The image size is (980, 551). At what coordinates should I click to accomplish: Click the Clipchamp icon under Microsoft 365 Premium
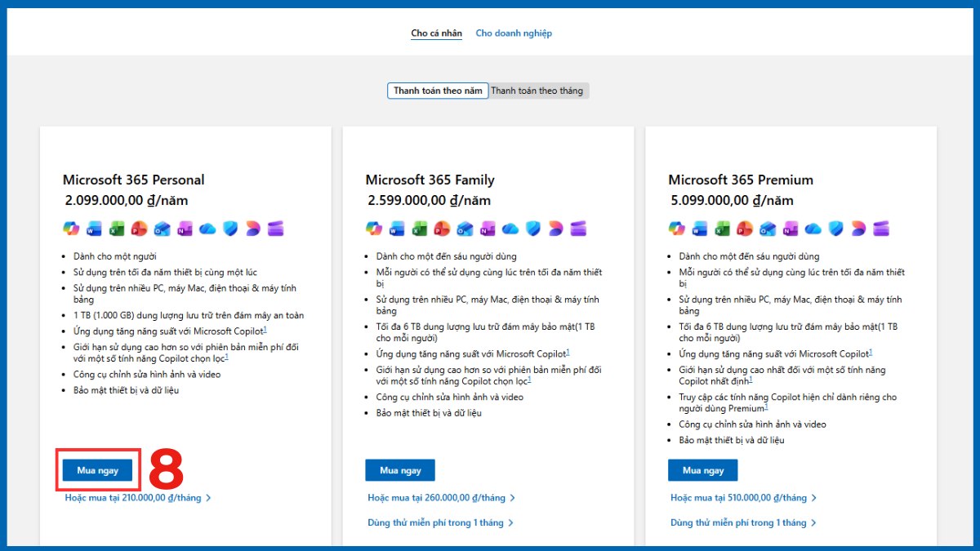click(881, 228)
